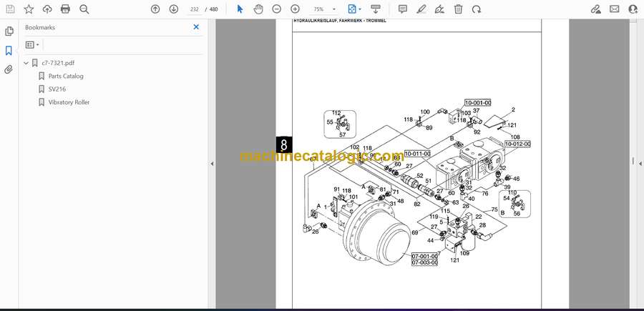
Task: Rotate the page with the rotate icon
Action: [x=477, y=9]
